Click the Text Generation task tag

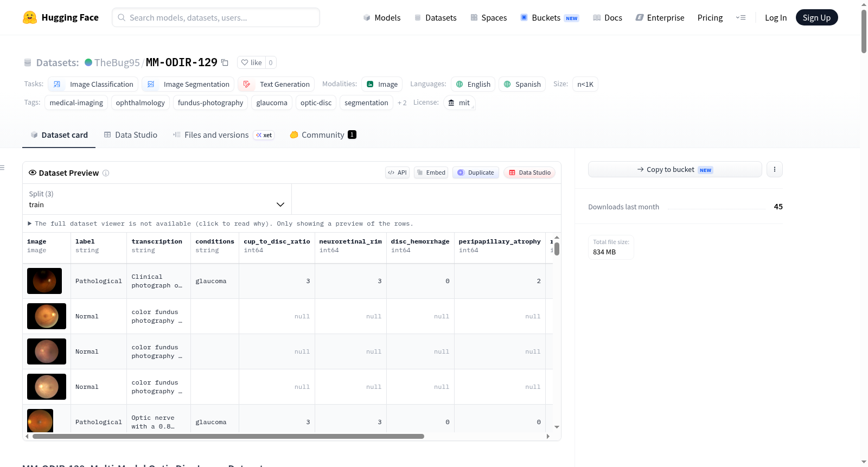click(x=276, y=84)
